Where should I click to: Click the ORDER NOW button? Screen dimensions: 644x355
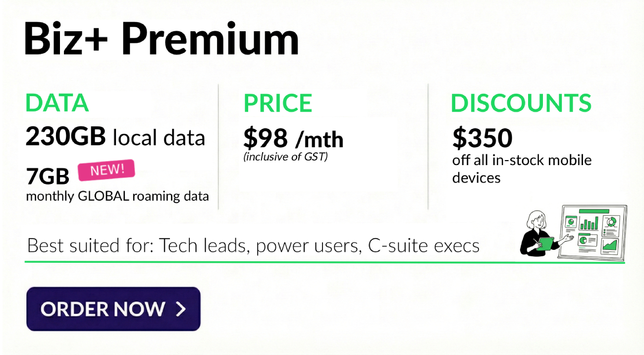pos(113,308)
